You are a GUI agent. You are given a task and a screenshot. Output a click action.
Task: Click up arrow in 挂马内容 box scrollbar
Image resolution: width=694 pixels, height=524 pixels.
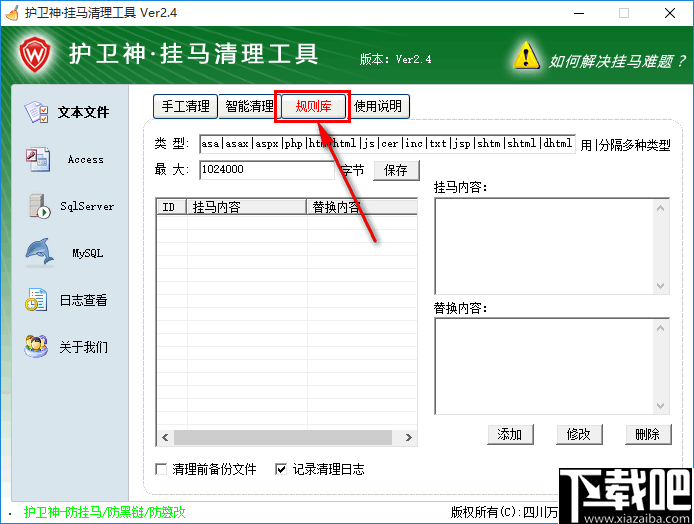pos(660,208)
